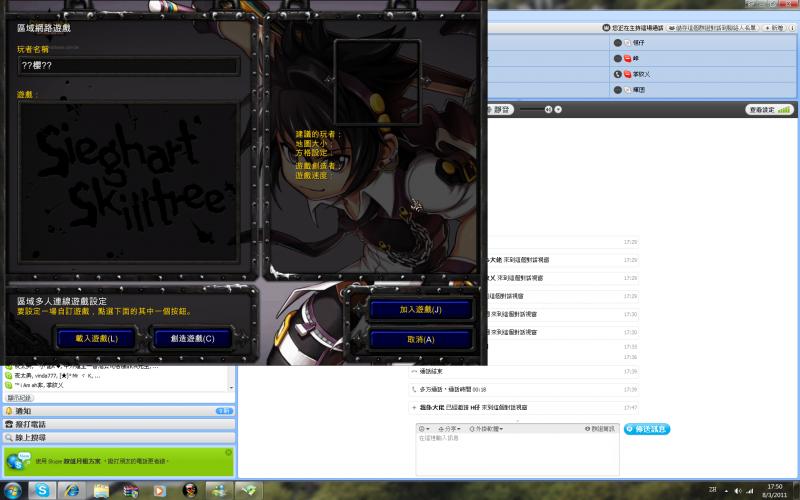Click the save group to contacts button in Skype

713,28
